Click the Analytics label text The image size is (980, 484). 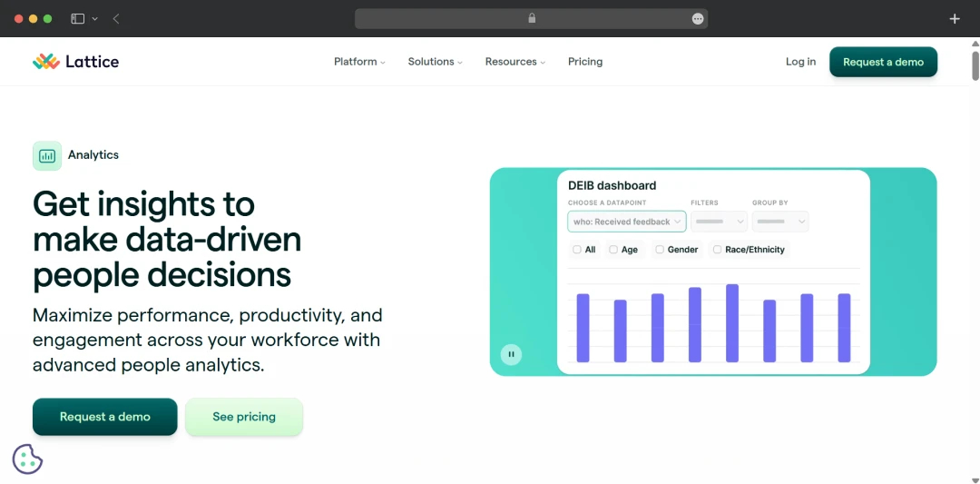pos(93,155)
